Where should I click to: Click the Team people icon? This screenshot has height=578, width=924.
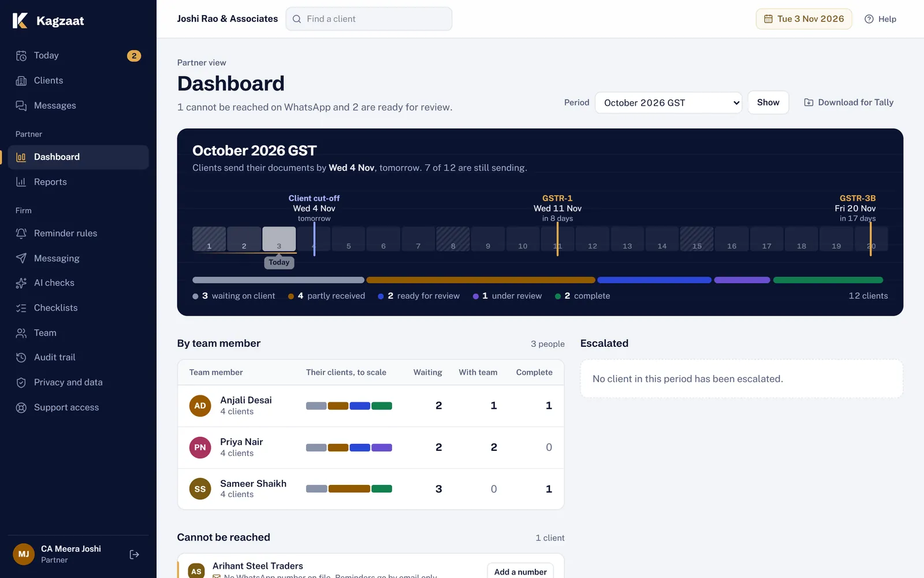(21, 333)
